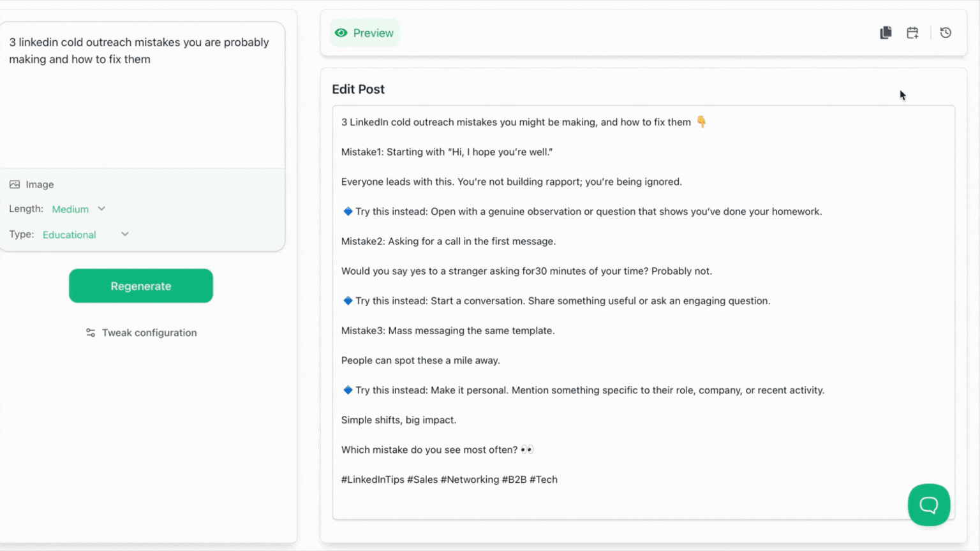Click the post's first headline line
The height and width of the screenshot is (551, 980).
click(523, 122)
